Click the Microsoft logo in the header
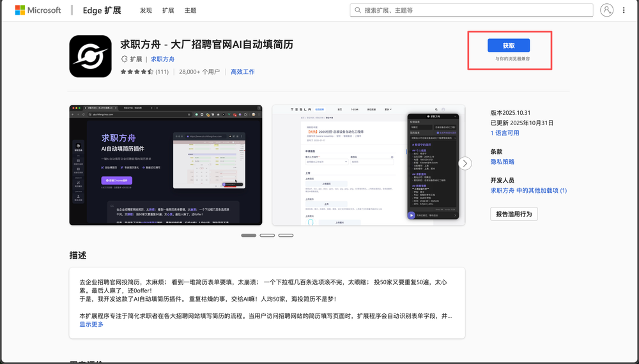The height and width of the screenshot is (364, 639). coord(38,10)
